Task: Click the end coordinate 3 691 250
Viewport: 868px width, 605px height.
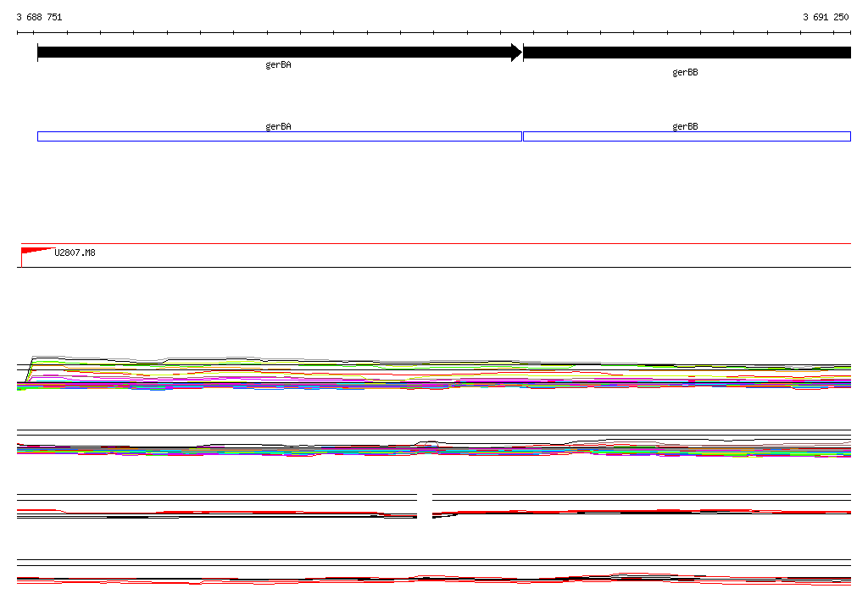Action: [826, 17]
